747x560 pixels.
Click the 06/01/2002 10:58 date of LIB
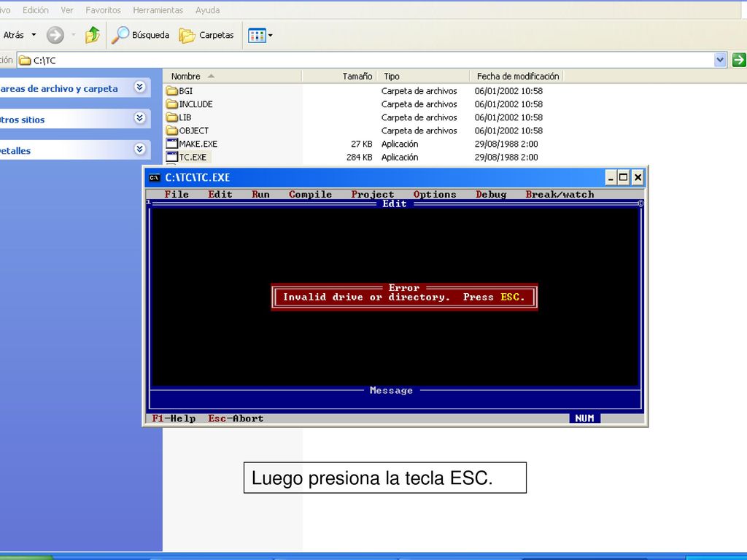(508, 117)
